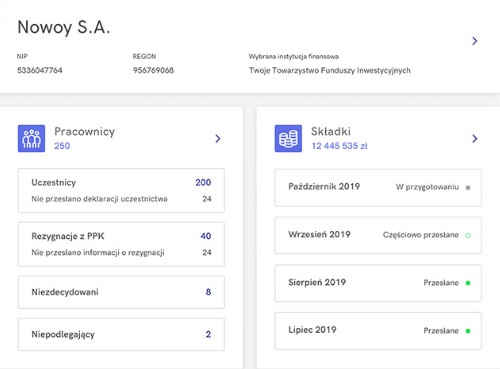Image resolution: width=500 pixels, height=369 pixels.
Task: Click the Składki heading
Action: pyautogui.click(x=331, y=131)
